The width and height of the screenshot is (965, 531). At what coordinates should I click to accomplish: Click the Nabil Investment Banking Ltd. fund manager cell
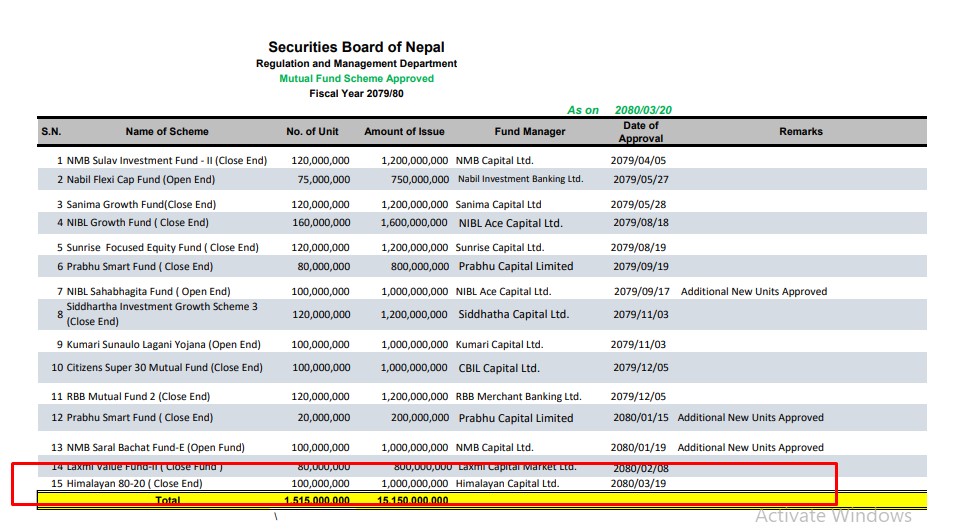tap(520, 180)
